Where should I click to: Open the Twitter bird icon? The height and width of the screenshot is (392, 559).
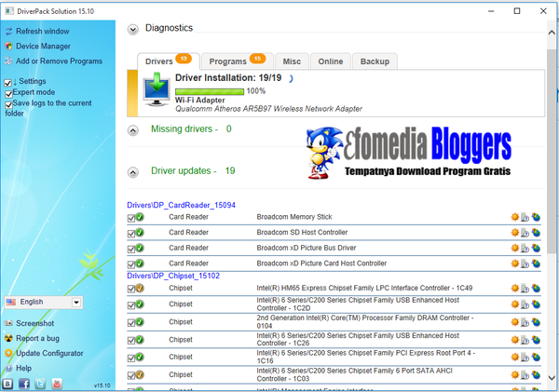pyautogui.click(x=40, y=384)
